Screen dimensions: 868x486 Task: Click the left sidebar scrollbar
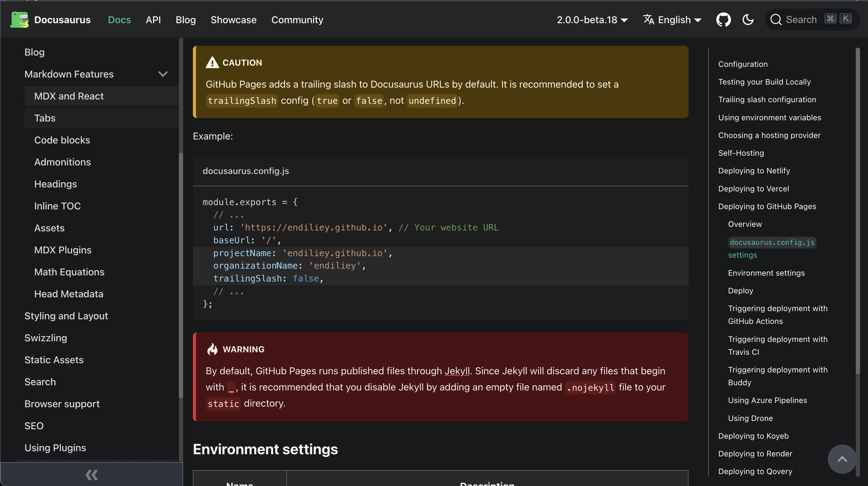tap(181, 275)
